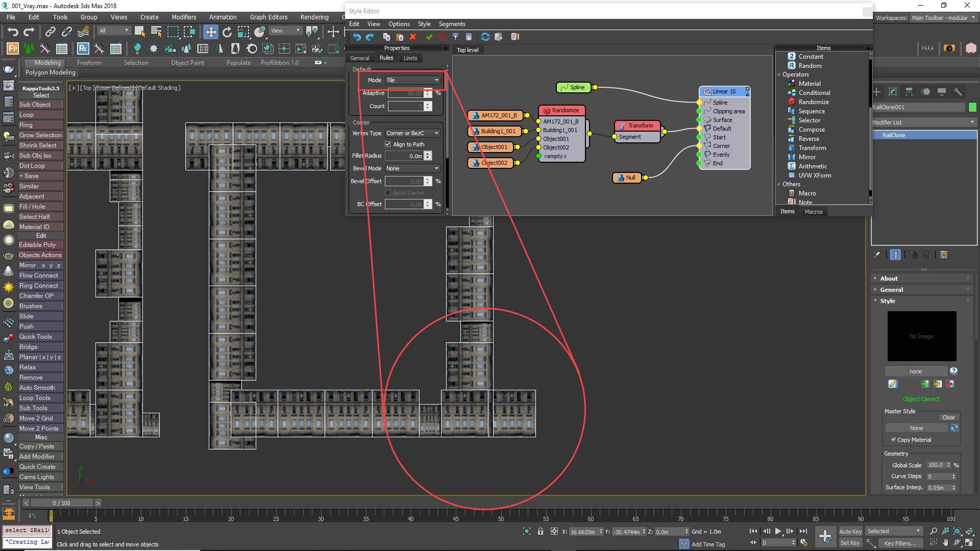Open the Mode dropdown set to Tile
Viewport: 980px width, 551px height.
[412, 80]
